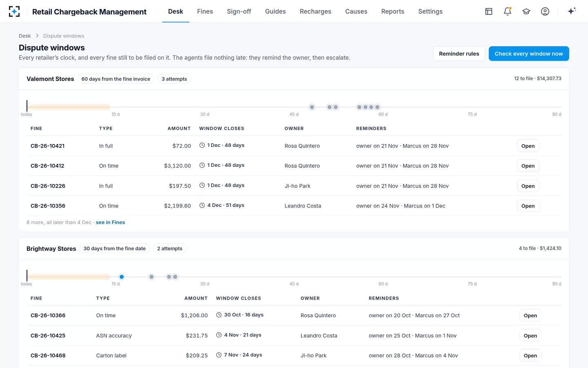This screenshot has width=588, height=368.
Task: Click the '30 days from the fine date' chip
Action: (115, 249)
